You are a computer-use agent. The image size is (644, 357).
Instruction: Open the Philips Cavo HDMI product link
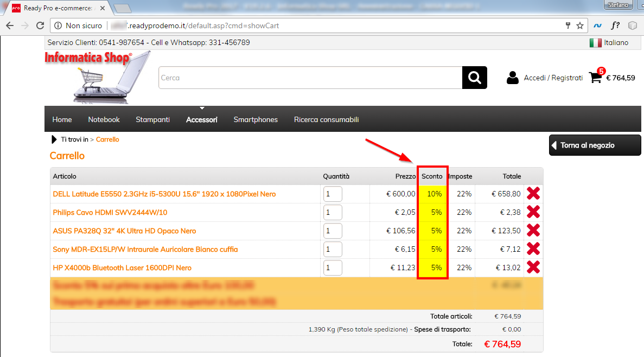(110, 212)
